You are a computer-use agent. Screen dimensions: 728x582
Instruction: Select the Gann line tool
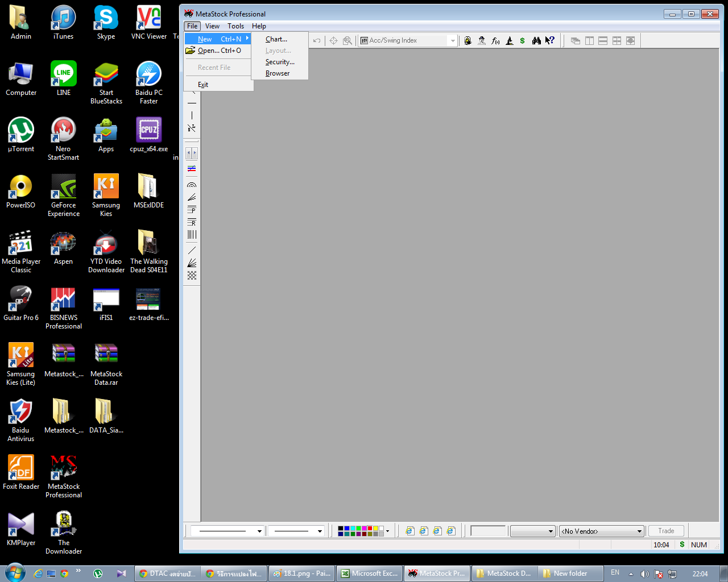192,250
